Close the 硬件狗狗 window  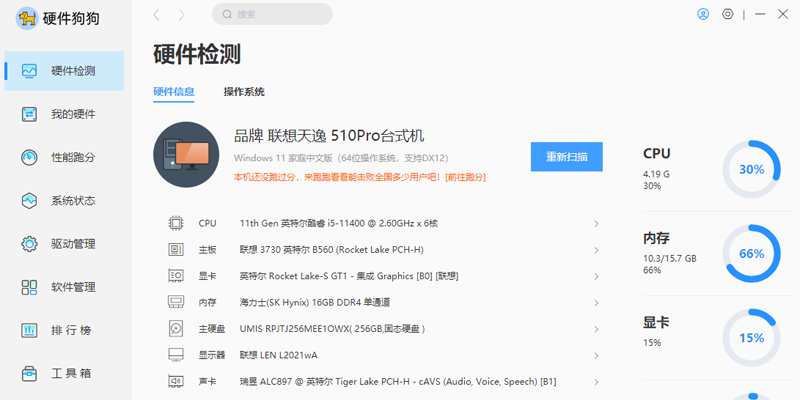tap(783, 14)
